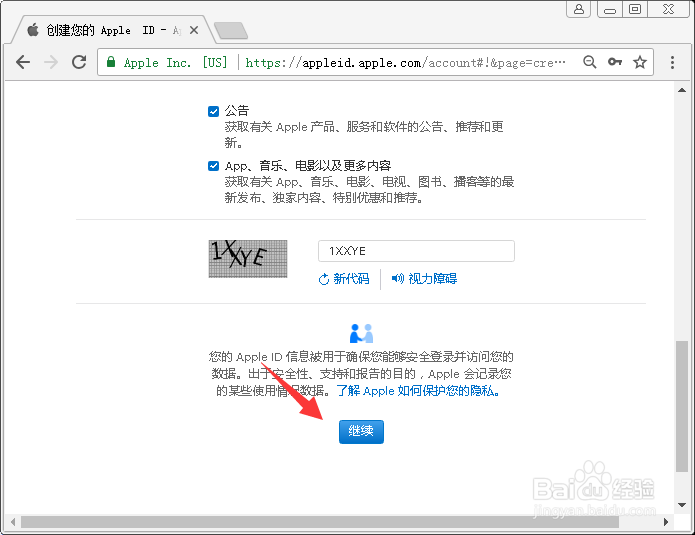
Task: Click the privacy handshake icon
Action: pyautogui.click(x=361, y=333)
